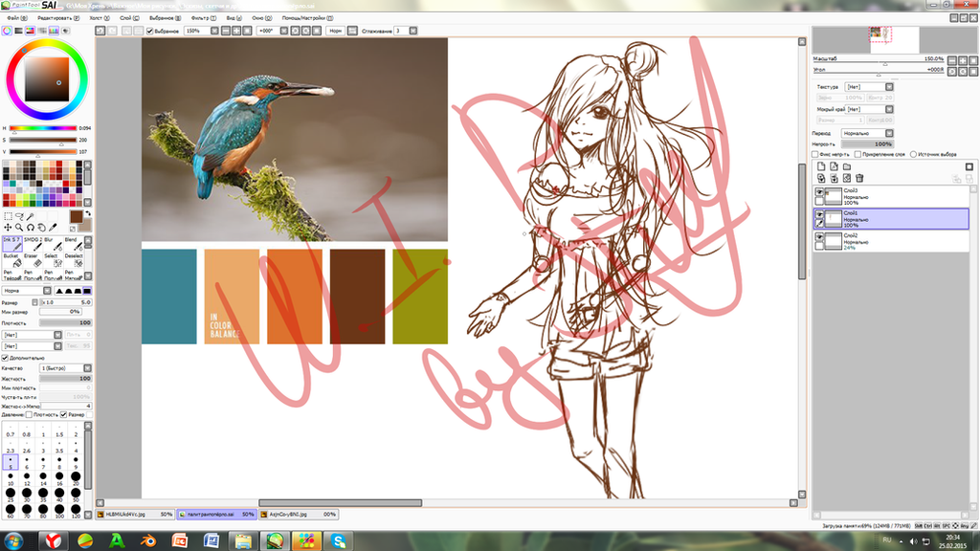Choose the Blur brush tool
980x551 pixels.
point(54,244)
